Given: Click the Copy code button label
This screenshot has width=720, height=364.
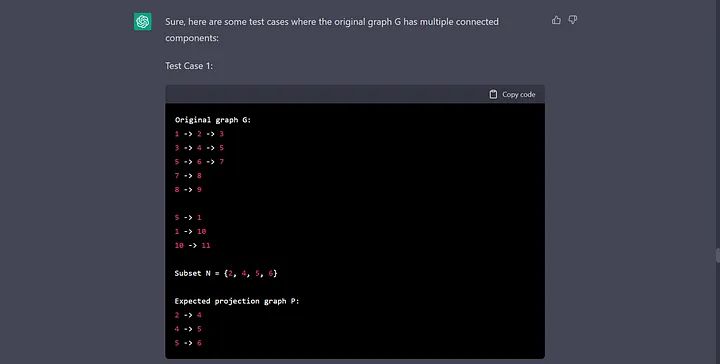Looking at the screenshot, I should (x=518, y=94).
